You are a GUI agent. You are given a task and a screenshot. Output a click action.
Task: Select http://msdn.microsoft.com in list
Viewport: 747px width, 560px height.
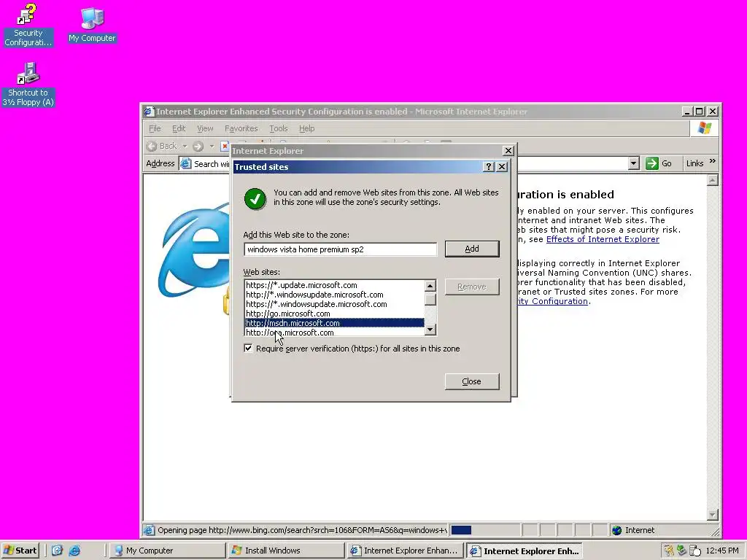coord(334,323)
